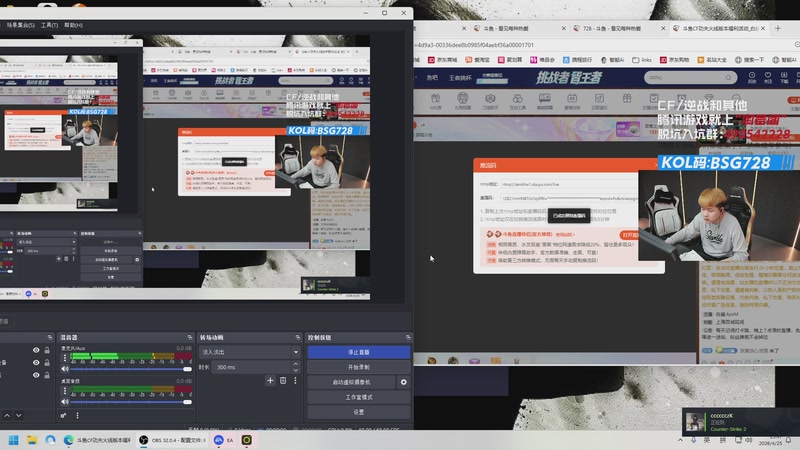Open 聚划算 bookmark
This screenshot has width=800, height=450.
510,60
